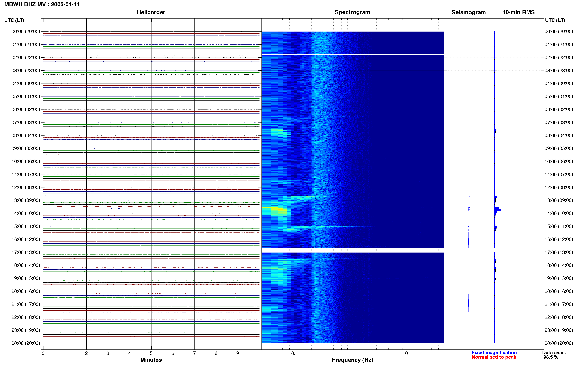Click the 10 tick on the frequency axis
The height and width of the screenshot is (368, 588).
405,353
